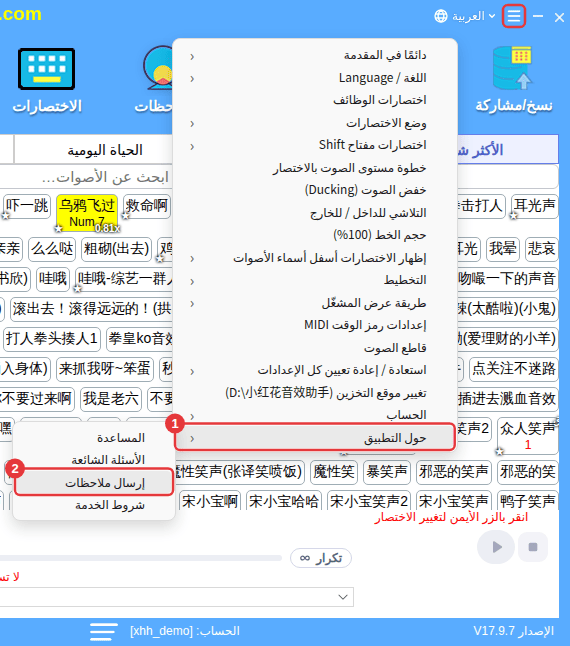Play the 哇哦 sound button
The height and width of the screenshot is (646, 570).
click(53, 279)
